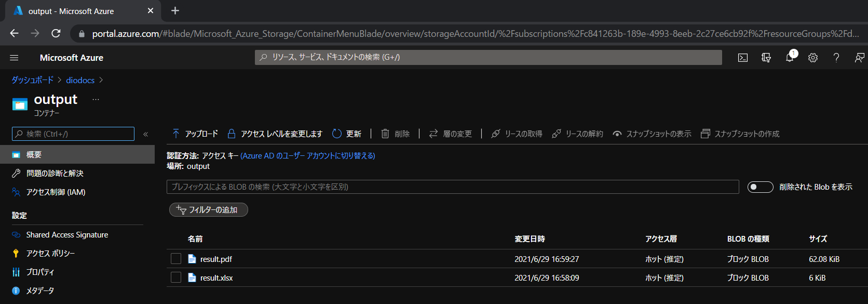The width and height of the screenshot is (868, 304).
Task: Click Refresh (更新) in the toolbar
Action: tap(347, 134)
